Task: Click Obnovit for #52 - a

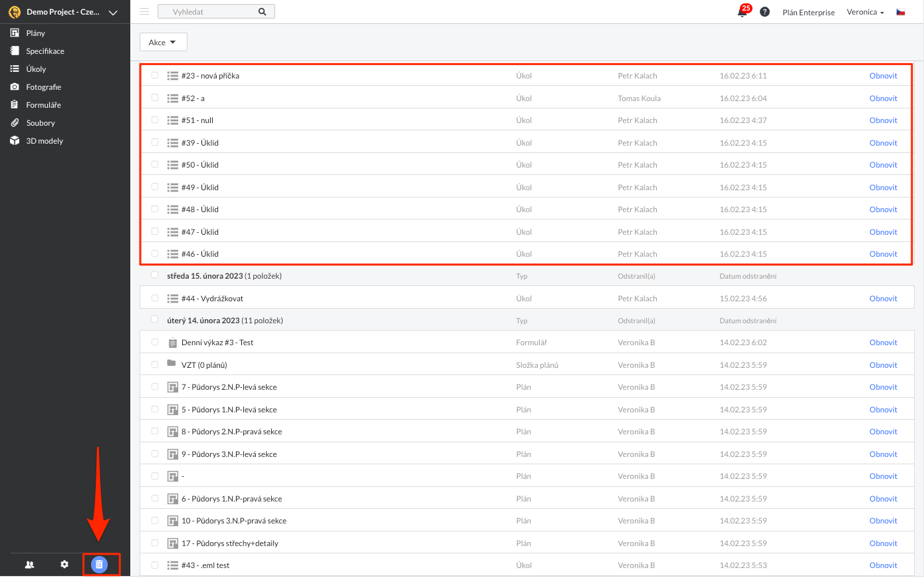Action: (x=883, y=98)
